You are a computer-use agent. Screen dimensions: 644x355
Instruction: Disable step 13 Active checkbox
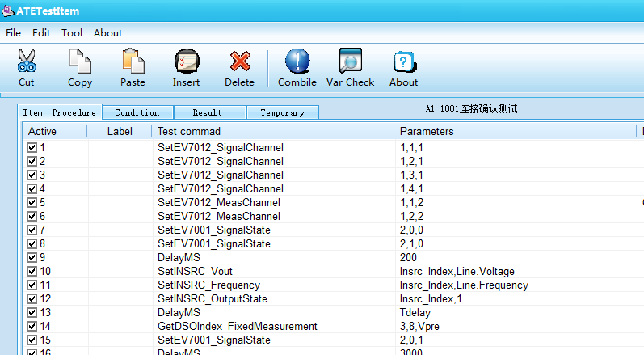click(32, 313)
